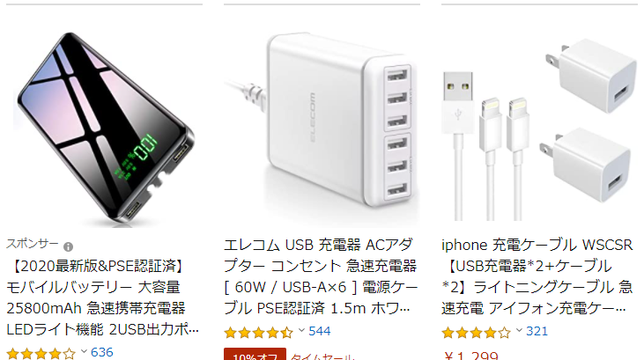The width and height of the screenshot is (644, 360).
Task: Open the 25800mAh mobile battery title link
Action: point(103,298)
